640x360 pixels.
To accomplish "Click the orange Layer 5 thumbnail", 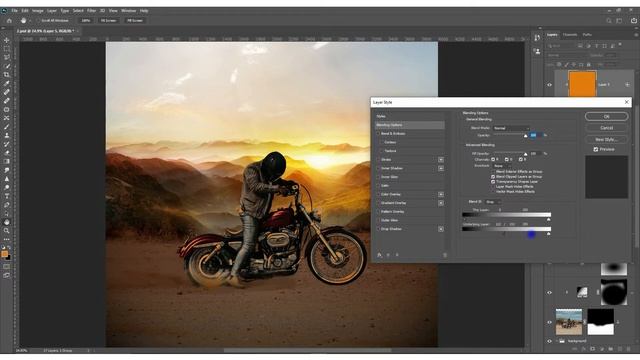I will pos(582,84).
